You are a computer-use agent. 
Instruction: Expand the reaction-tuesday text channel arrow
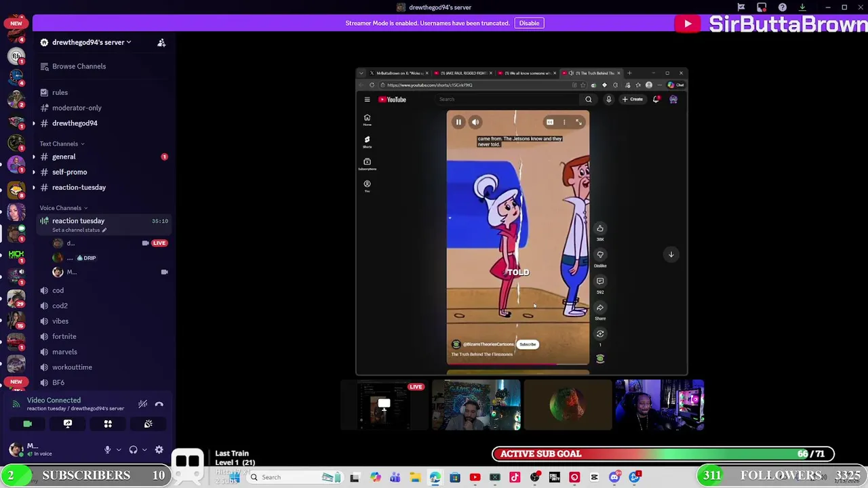point(33,188)
